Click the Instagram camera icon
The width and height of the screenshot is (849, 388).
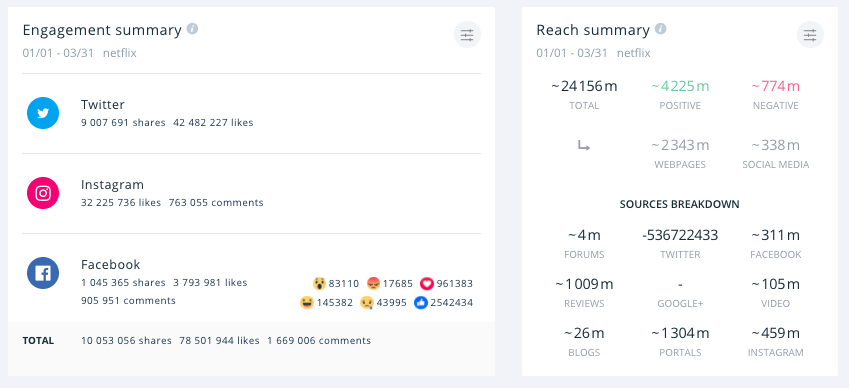(43, 193)
